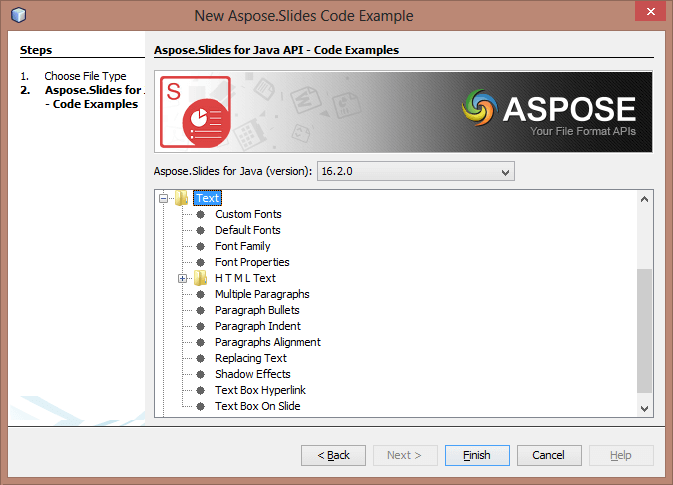Click the scroll up arrow of the tree list
This screenshot has height=485, width=673.
644,199
